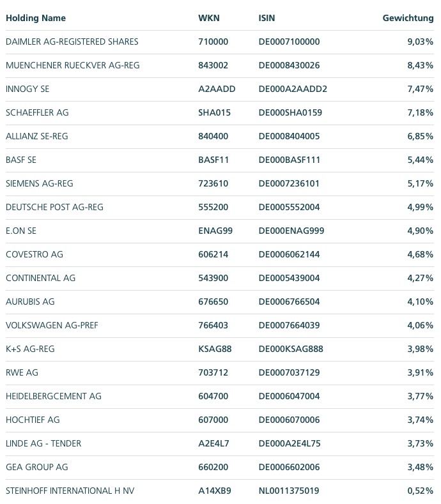Select DAIMLER AG-REGISTERED SHARES holding name
The width and height of the screenshot is (441, 504).
click(x=72, y=42)
